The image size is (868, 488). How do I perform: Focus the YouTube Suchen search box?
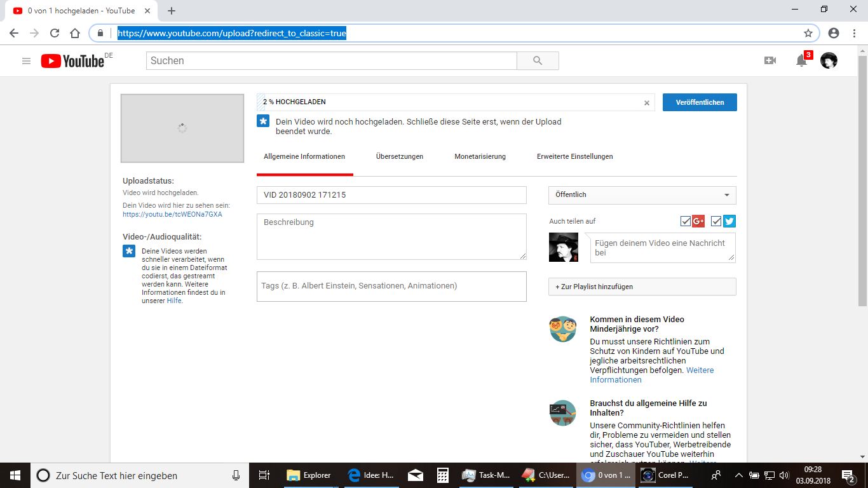point(332,60)
